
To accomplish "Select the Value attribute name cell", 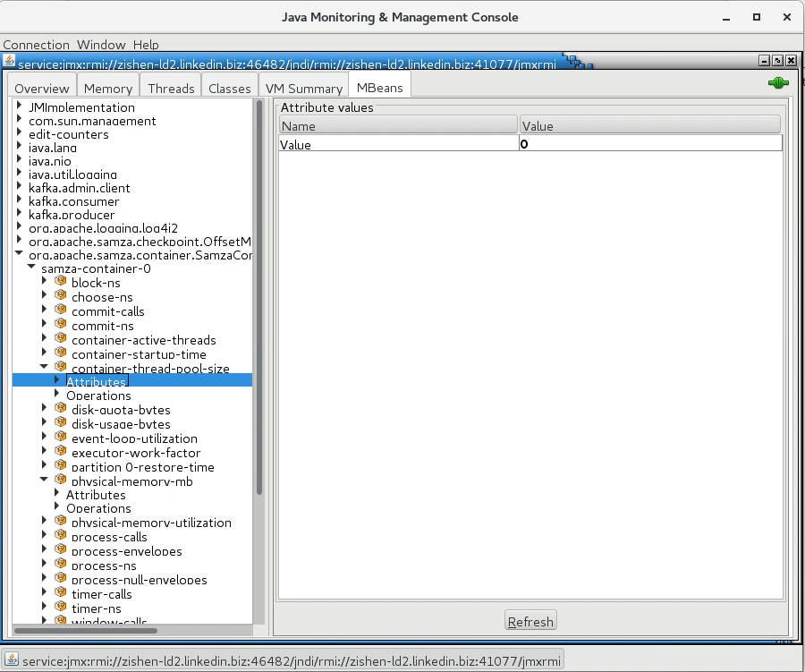I will (x=398, y=144).
